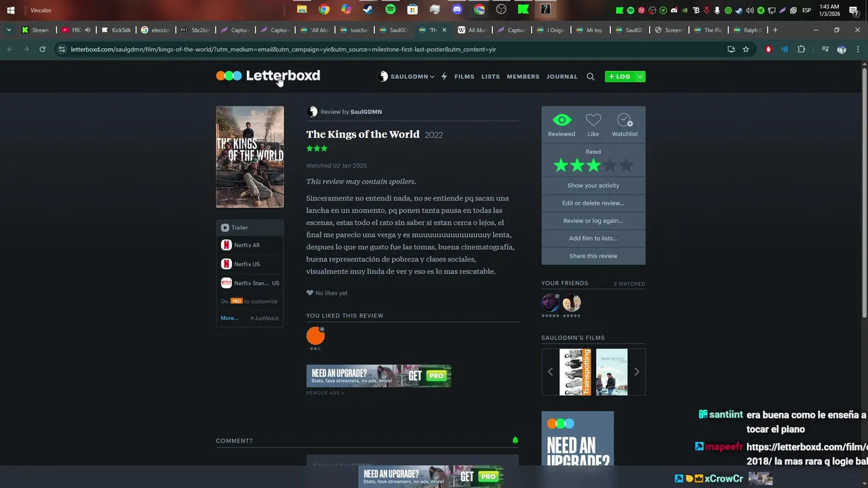
Task: Choose Share this review
Action: pos(593,256)
